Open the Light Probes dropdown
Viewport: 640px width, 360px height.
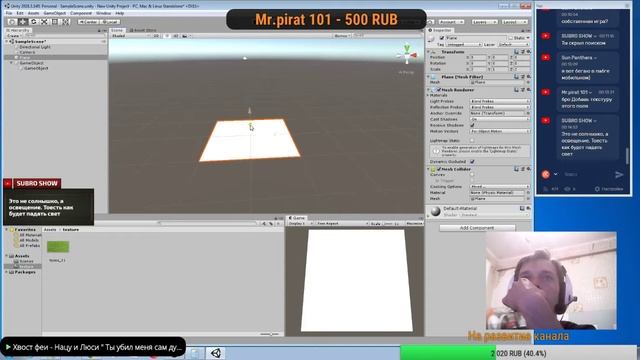click(500, 101)
